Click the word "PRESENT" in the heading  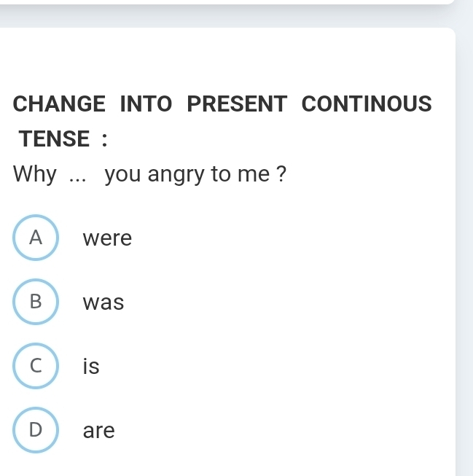(x=237, y=104)
